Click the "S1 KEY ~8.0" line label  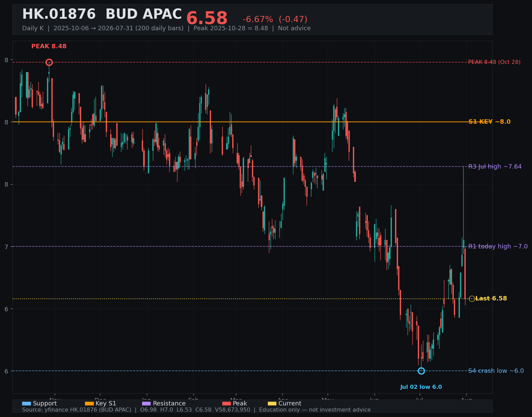tap(490, 122)
